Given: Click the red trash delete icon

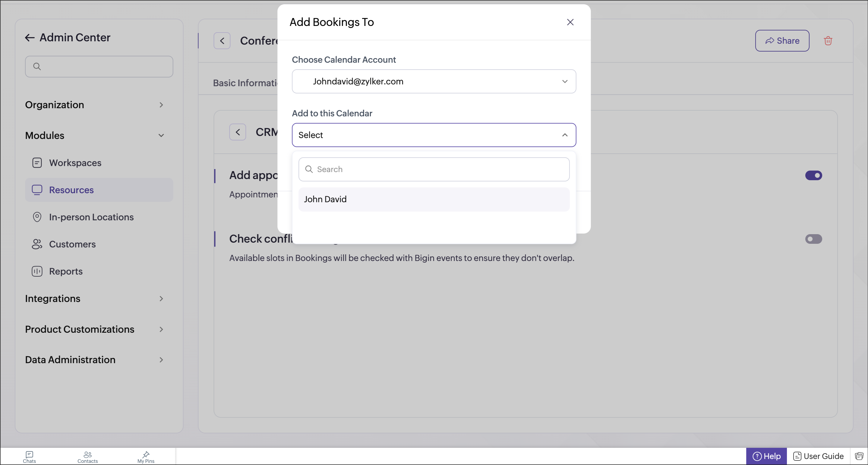Looking at the screenshot, I should point(828,41).
